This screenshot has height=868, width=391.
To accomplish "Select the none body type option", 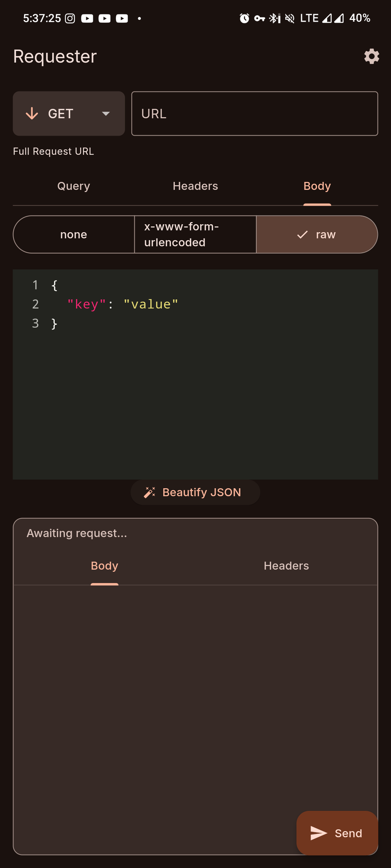I will [x=74, y=234].
